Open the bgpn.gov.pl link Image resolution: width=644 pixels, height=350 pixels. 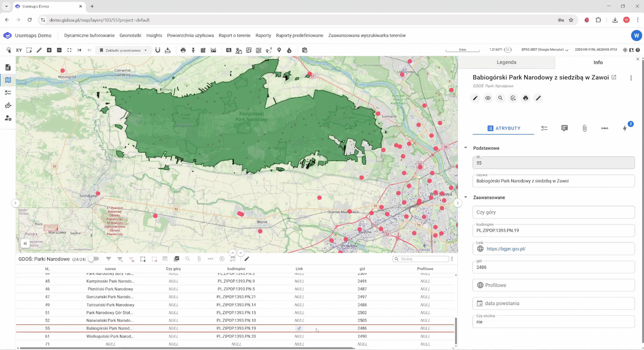pyautogui.click(x=506, y=249)
